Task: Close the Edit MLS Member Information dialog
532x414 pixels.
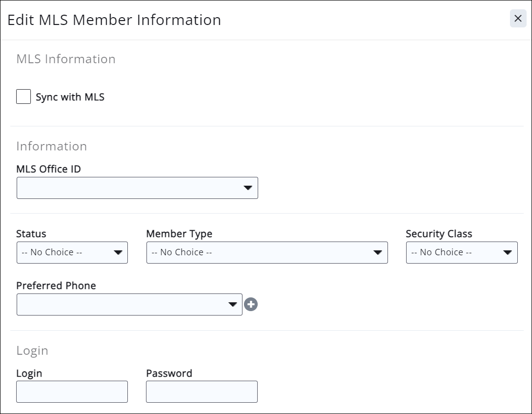Action: (518, 19)
